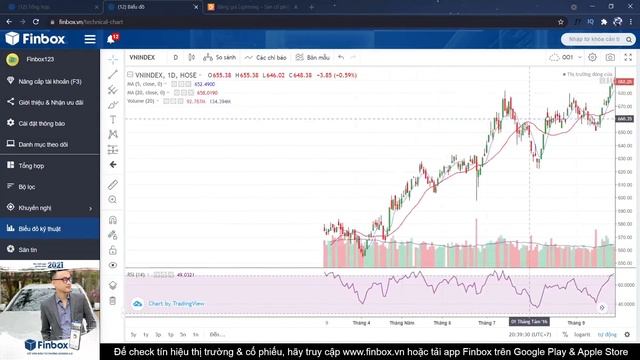Select the ruler measure tool
The width and height of the screenshot is (640, 360).
point(113,184)
